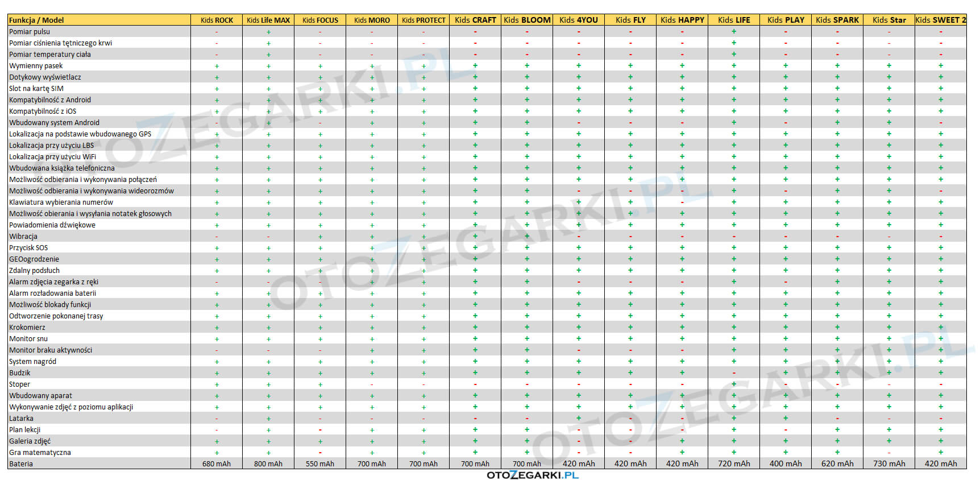Click 'Możliwość odbierania i wykonywania wideorozmów' label

click(92, 191)
